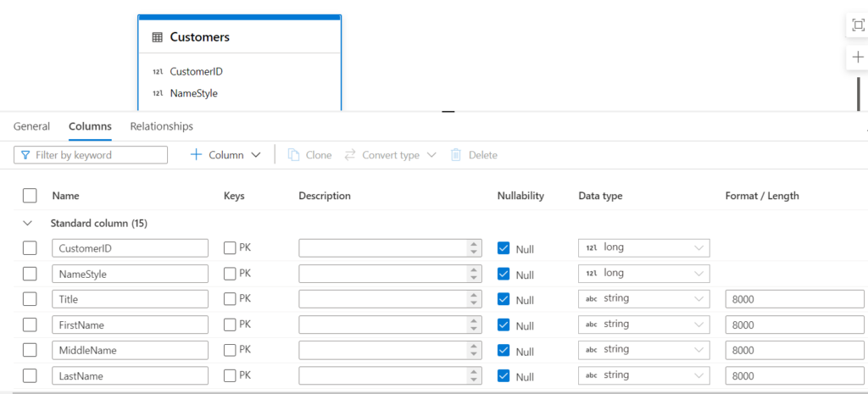The image size is (868, 394).
Task: Uncheck the Null checkbox for Title
Action: (504, 299)
